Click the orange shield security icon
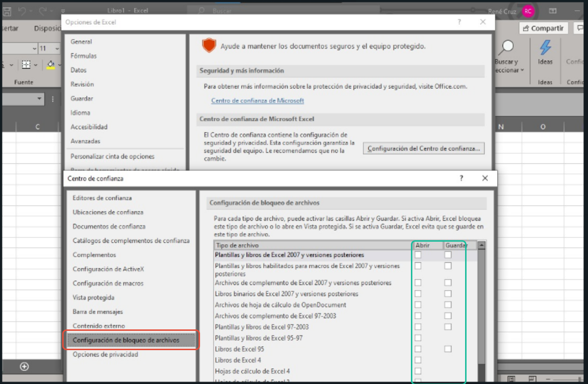The height and width of the screenshot is (384, 588). pyautogui.click(x=209, y=45)
